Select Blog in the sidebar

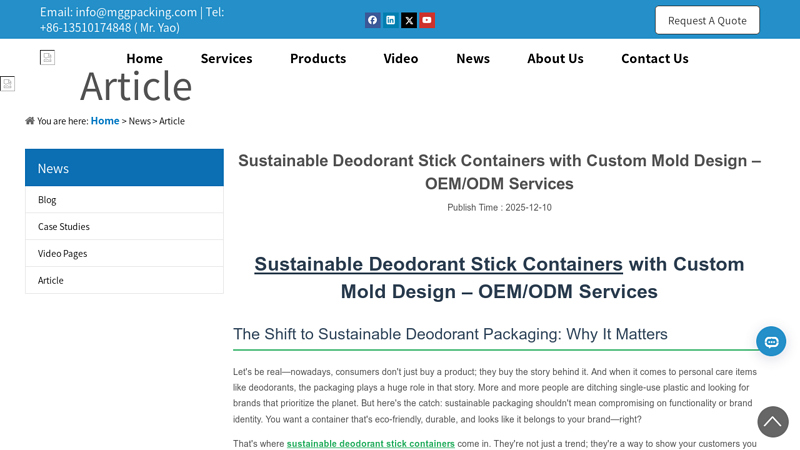pyautogui.click(x=124, y=199)
